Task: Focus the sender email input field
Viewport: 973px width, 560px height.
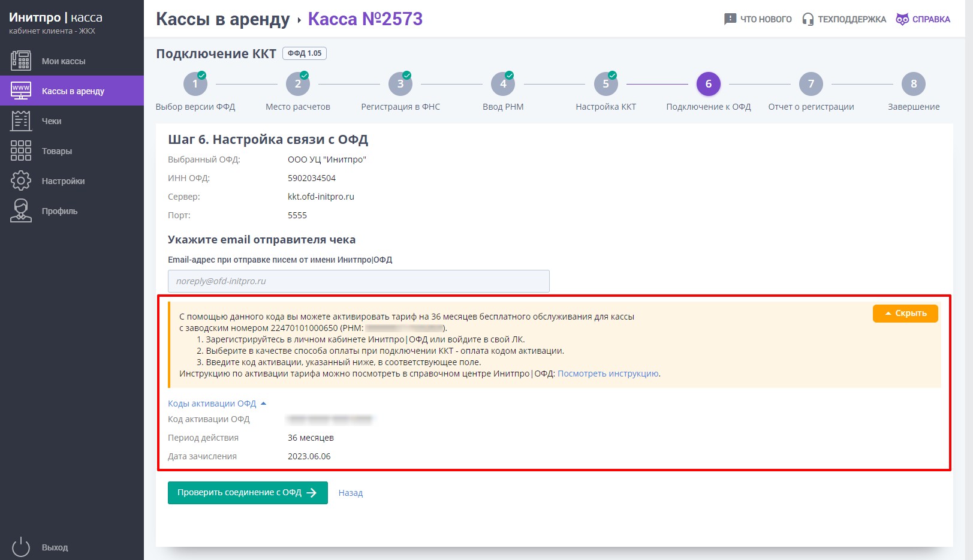Action: pyautogui.click(x=359, y=281)
